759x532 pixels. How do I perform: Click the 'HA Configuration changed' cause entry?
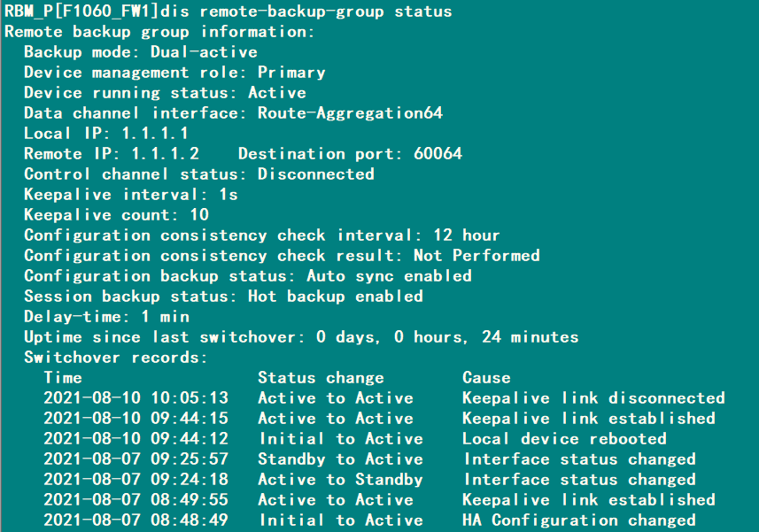pyautogui.click(x=579, y=520)
